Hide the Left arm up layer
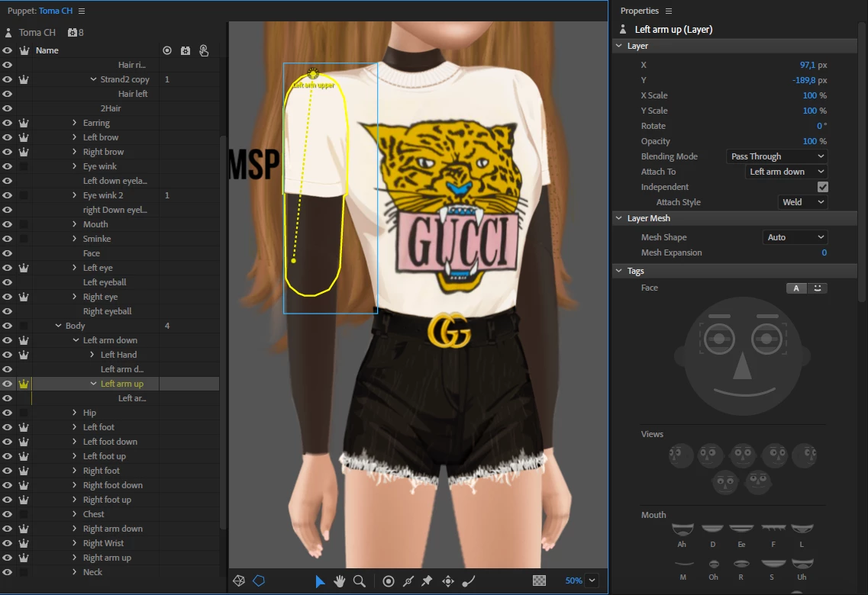This screenshot has width=868, height=595. (x=7, y=384)
